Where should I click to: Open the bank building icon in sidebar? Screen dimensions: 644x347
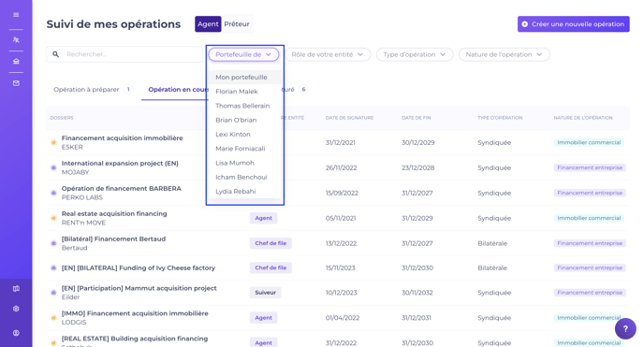point(16,61)
